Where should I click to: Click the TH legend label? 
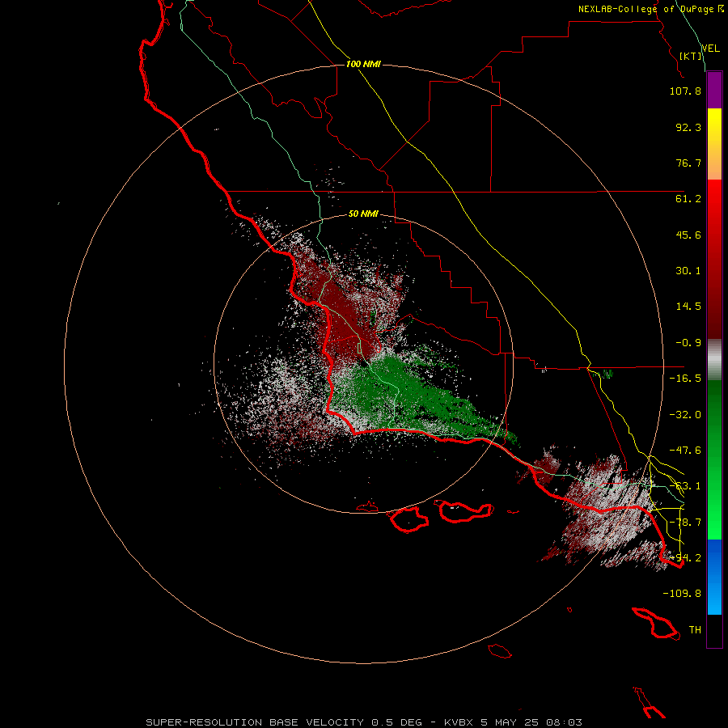pos(695,630)
